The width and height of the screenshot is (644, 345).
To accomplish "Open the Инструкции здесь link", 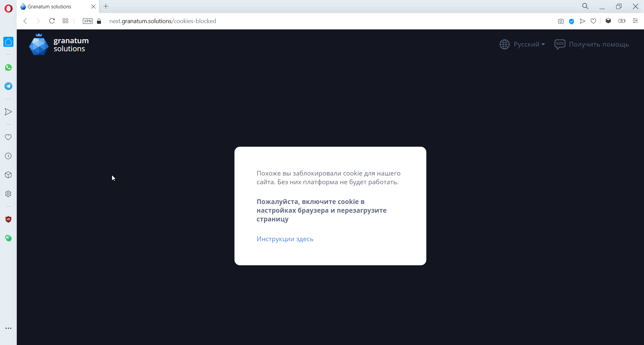I will [x=285, y=239].
